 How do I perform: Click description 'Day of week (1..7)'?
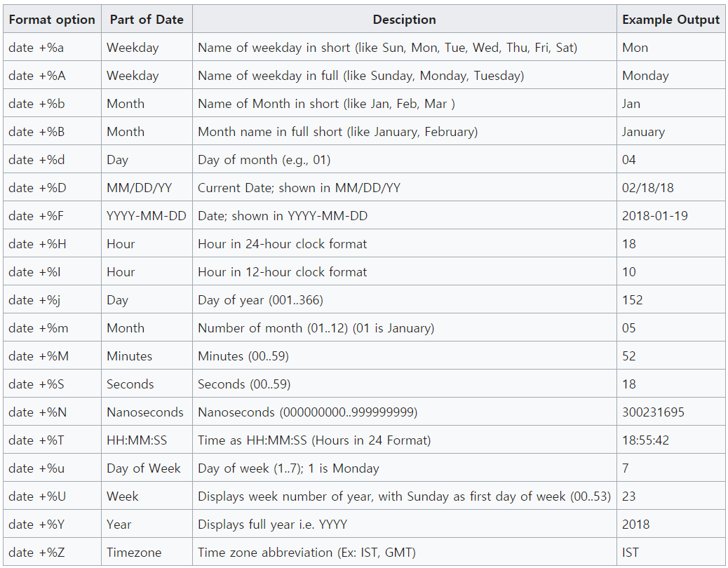[250, 468]
